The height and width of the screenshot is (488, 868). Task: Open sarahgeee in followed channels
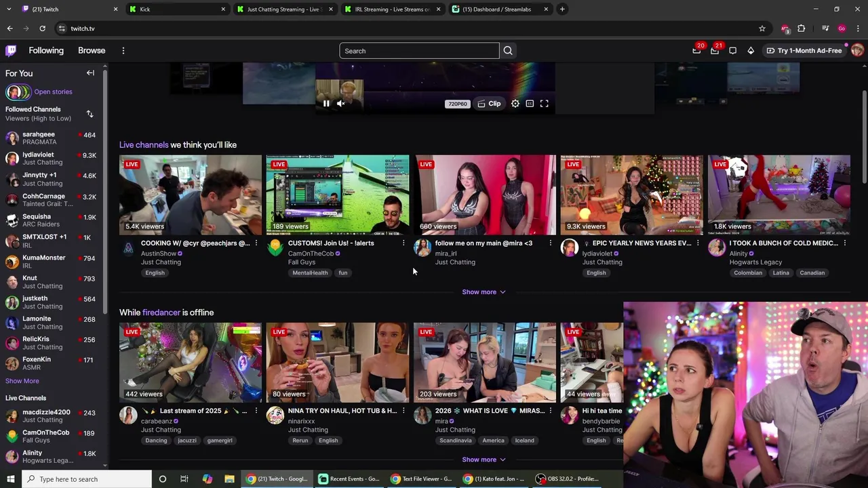pyautogui.click(x=51, y=138)
